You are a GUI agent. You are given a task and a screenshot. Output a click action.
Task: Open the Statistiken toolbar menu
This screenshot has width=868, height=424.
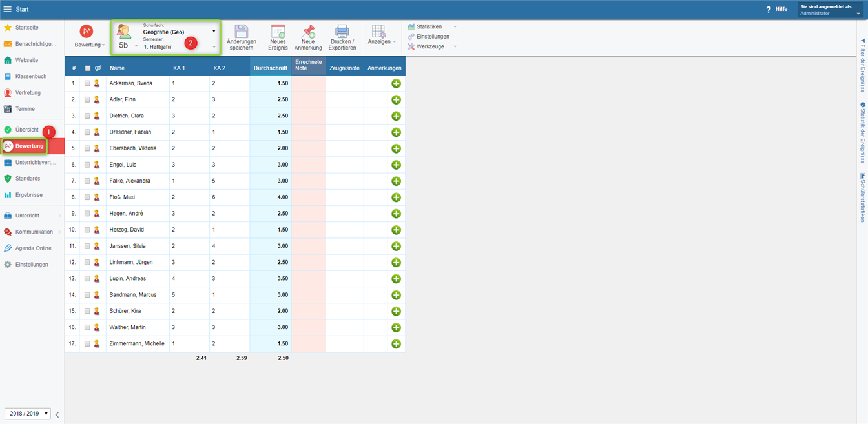click(431, 26)
